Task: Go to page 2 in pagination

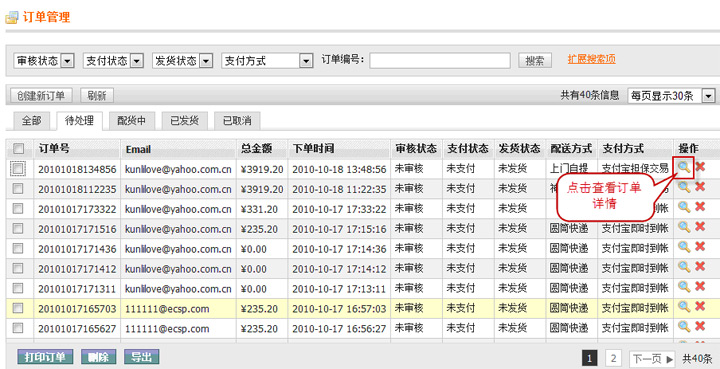Action: point(613,358)
